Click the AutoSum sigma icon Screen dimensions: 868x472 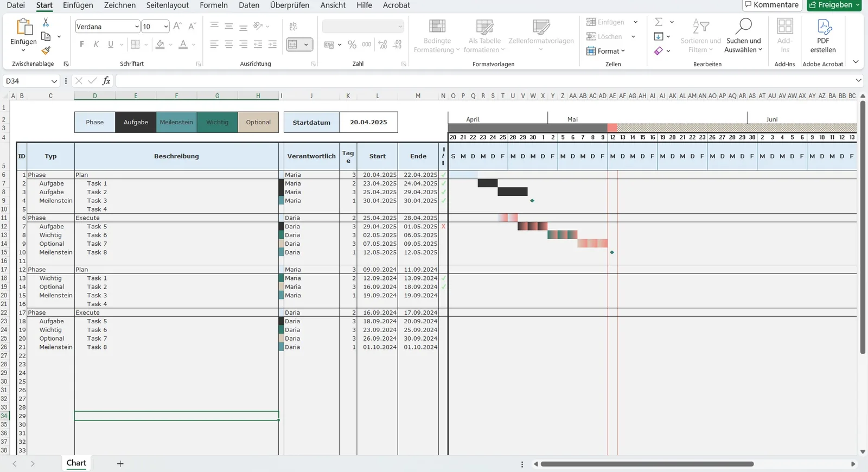coord(659,22)
